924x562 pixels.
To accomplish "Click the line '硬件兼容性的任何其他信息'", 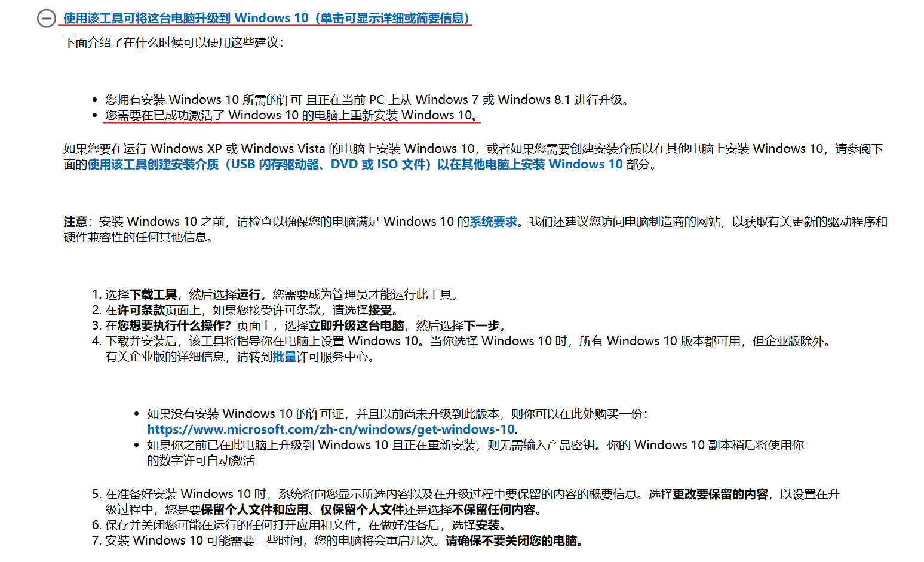I will (x=139, y=237).
